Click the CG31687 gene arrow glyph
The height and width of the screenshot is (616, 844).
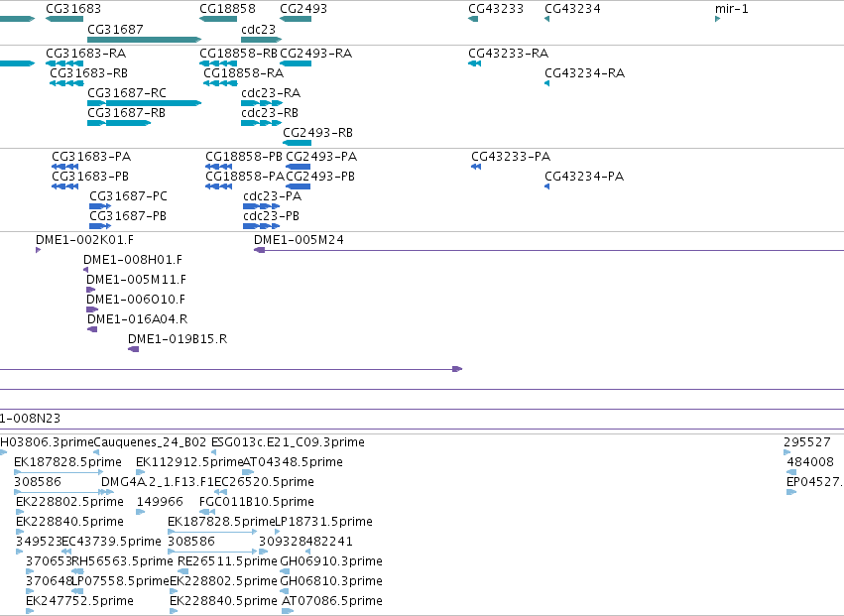pyautogui.click(x=144, y=40)
